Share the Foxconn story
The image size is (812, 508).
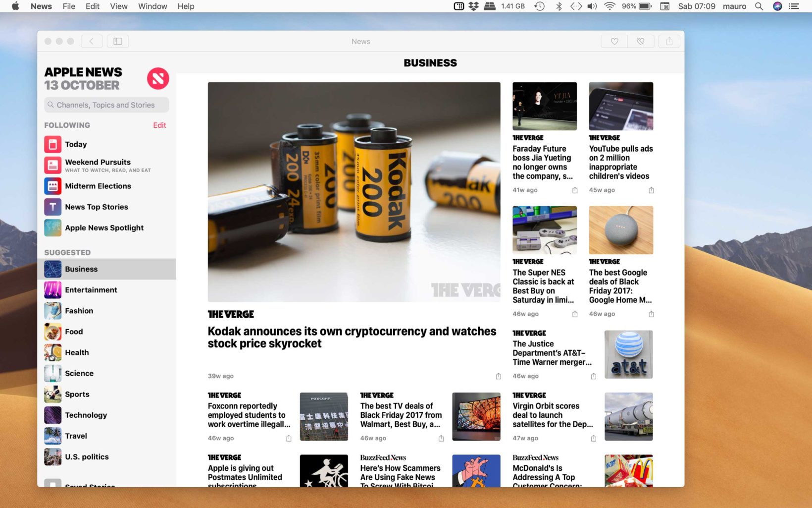[x=289, y=438]
